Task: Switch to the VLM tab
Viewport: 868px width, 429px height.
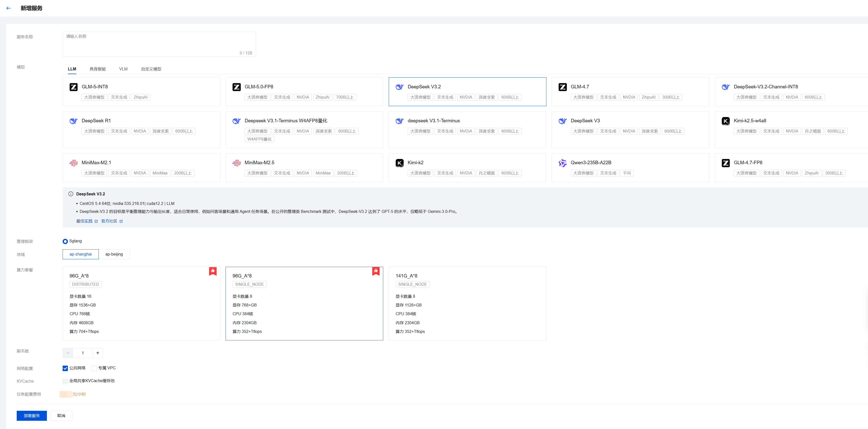Action: point(123,69)
